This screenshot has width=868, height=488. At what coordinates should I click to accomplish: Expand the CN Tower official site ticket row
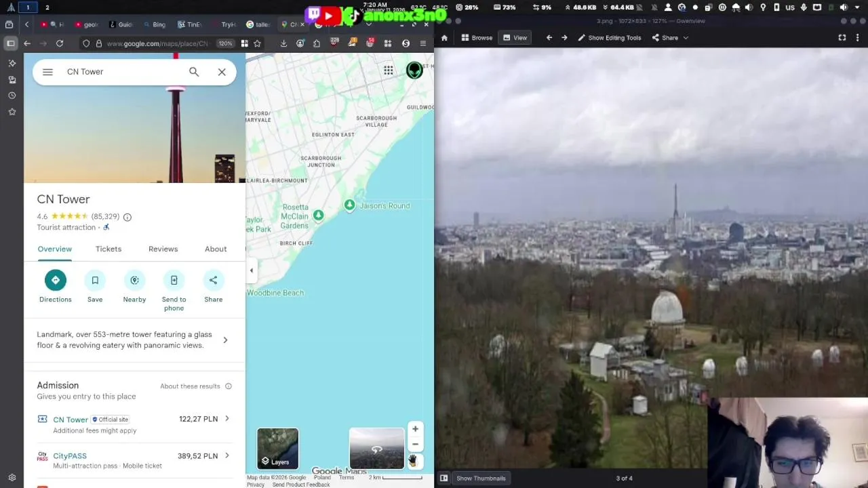pyautogui.click(x=226, y=419)
